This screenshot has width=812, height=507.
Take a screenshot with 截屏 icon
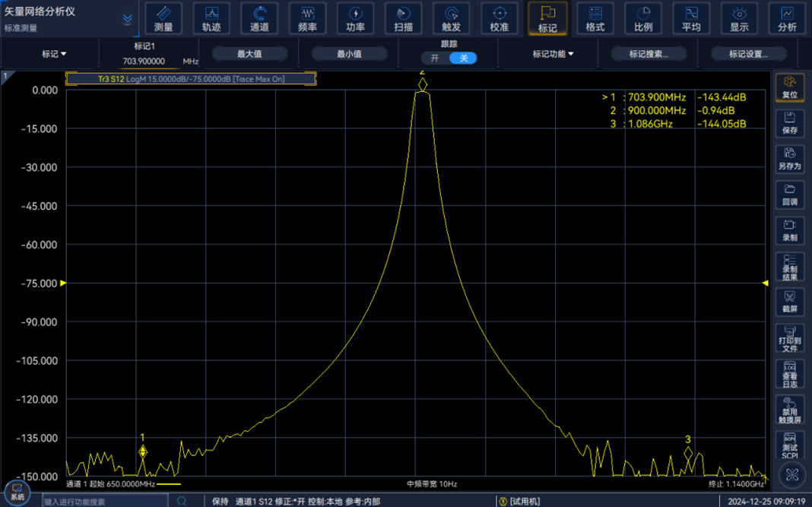point(790,301)
